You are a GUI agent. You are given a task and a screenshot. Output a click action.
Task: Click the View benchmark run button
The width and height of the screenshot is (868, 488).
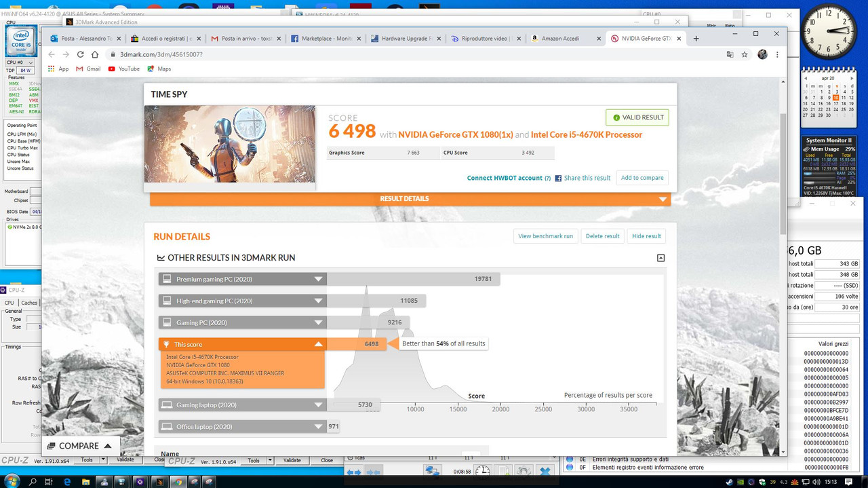tap(545, 236)
